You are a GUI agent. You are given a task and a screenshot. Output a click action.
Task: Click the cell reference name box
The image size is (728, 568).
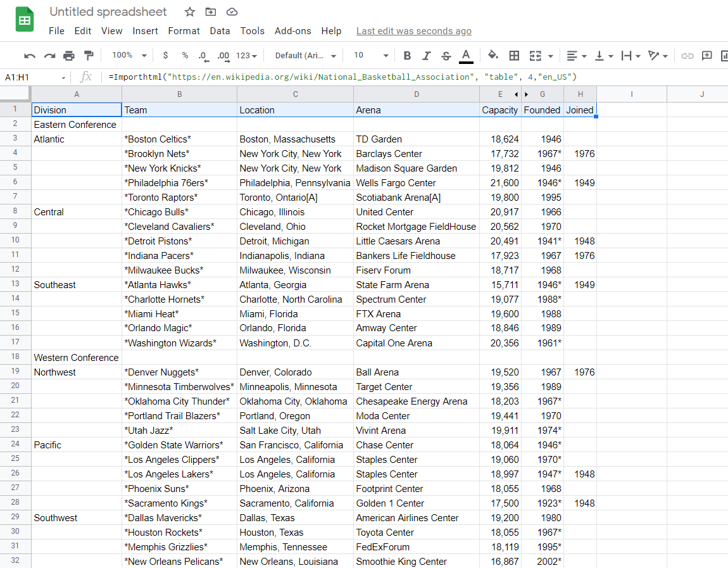coord(30,77)
